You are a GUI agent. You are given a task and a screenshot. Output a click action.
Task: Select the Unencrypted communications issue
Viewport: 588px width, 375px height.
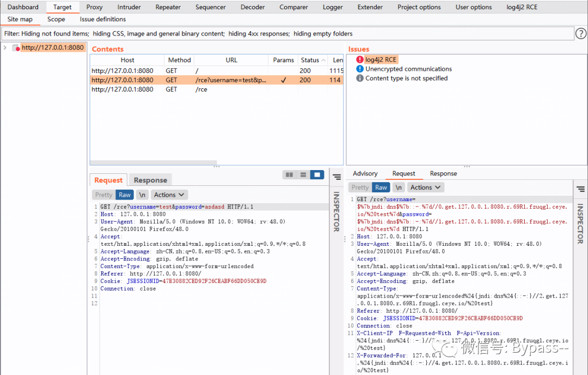click(x=408, y=69)
